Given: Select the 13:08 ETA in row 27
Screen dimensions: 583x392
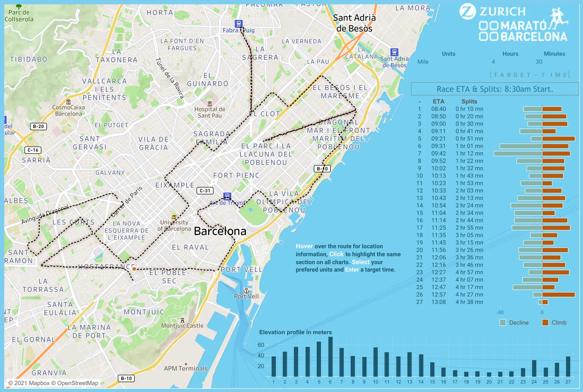Looking at the screenshot, I should coord(439,302).
